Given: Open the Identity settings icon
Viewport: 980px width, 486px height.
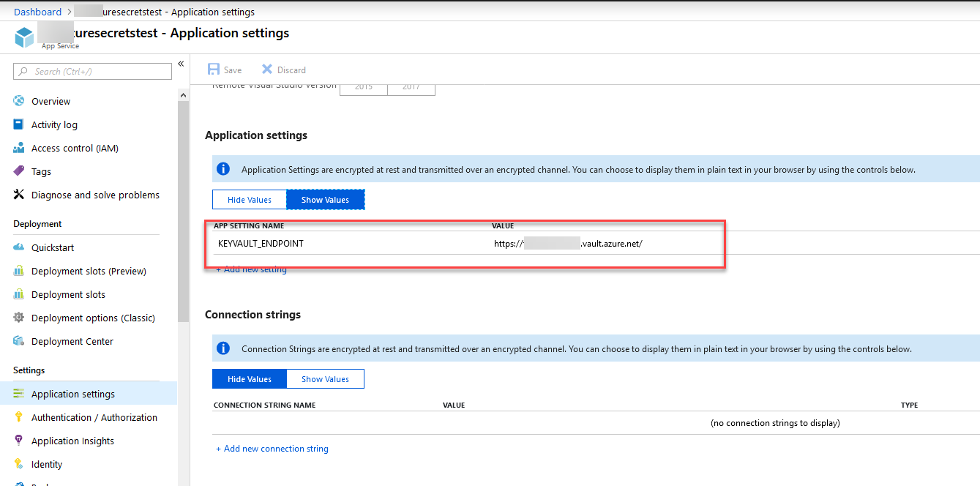Looking at the screenshot, I should click(17, 464).
